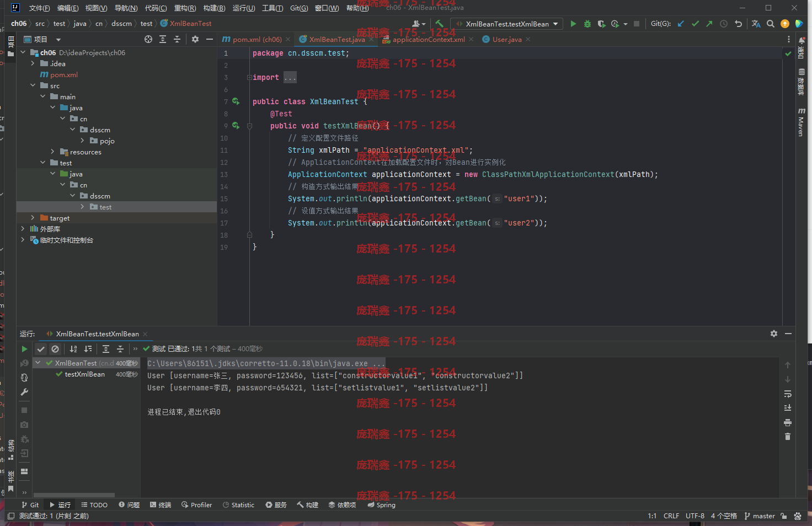This screenshot has width=812, height=526.
Task: Open Search Everywhere magnifier icon
Action: click(x=771, y=24)
